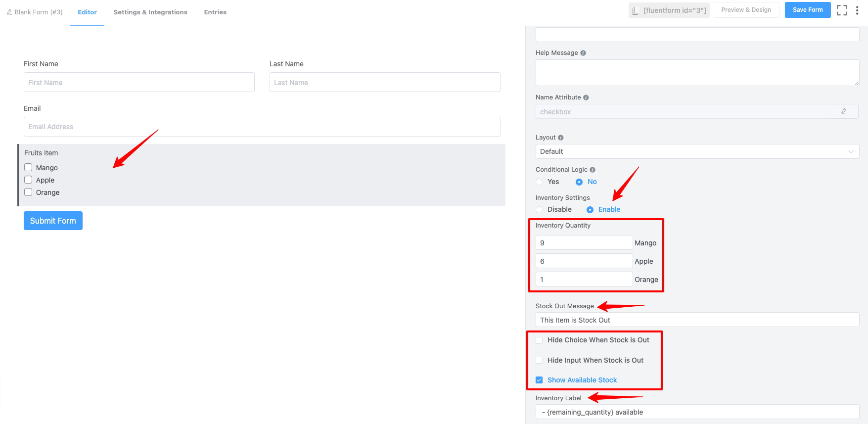Image resolution: width=868 pixels, height=424 pixels.
Task: Select Disable for Inventory Settings
Action: (540, 210)
